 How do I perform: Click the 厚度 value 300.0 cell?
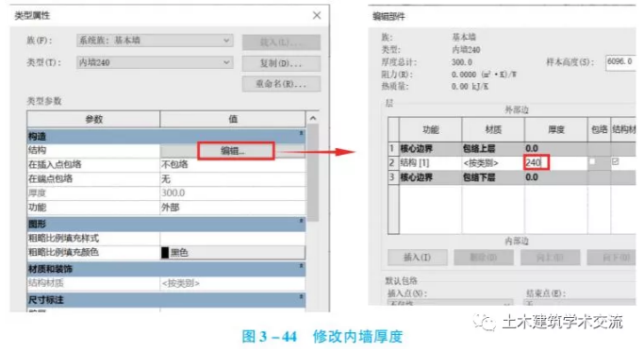[x=233, y=192]
